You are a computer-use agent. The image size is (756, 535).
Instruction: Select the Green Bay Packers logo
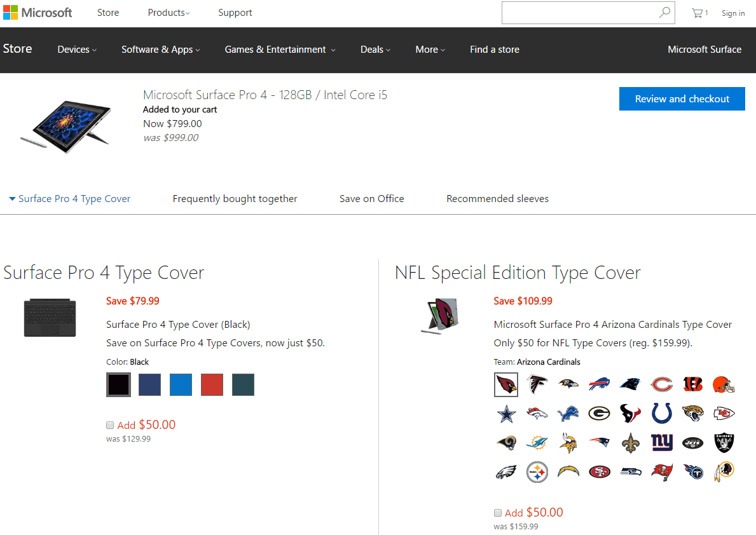click(x=599, y=413)
